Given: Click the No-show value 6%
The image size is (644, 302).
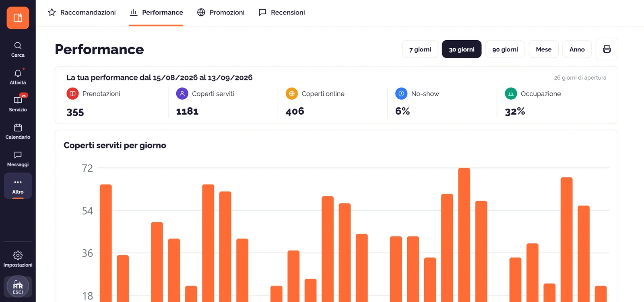Looking at the screenshot, I should pos(402,111).
